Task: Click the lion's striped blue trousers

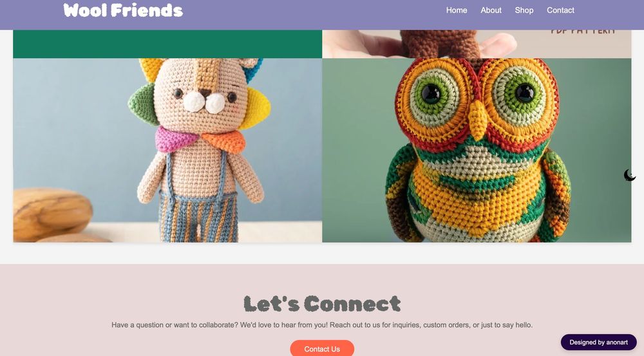Action: point(199,216)
